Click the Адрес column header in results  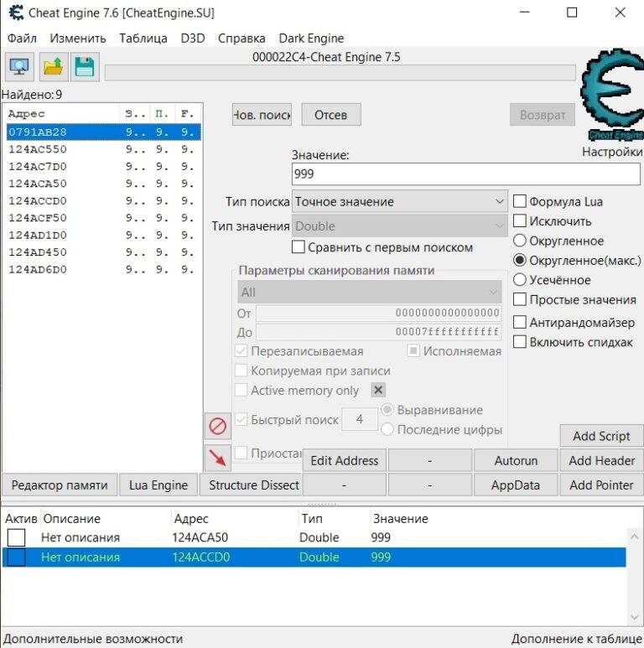coord(62,113)
